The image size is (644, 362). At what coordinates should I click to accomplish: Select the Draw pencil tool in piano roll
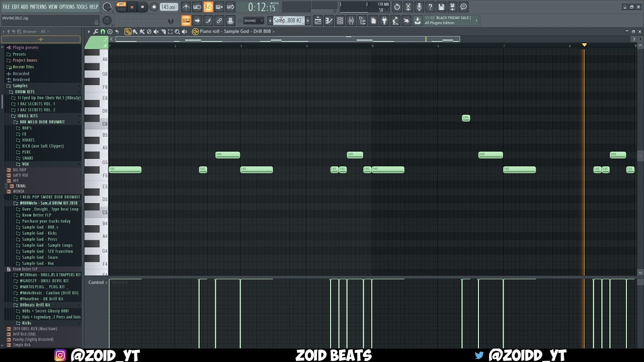(128, 32)
